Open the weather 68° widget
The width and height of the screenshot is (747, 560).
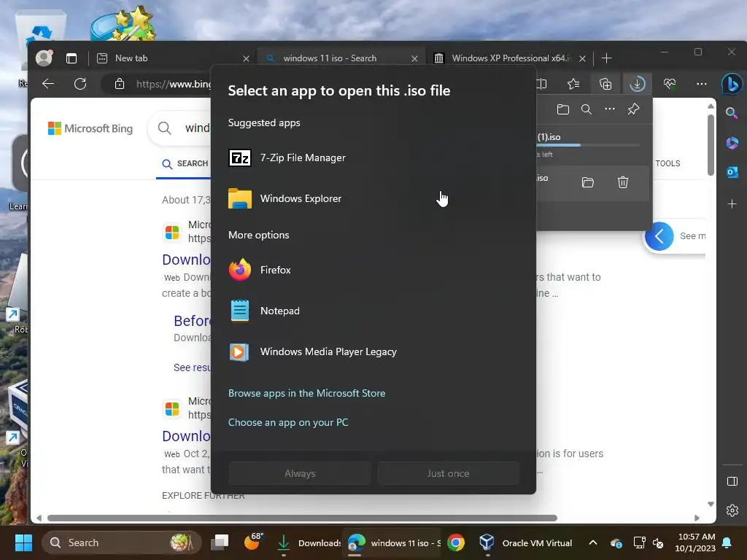[254, 542]
